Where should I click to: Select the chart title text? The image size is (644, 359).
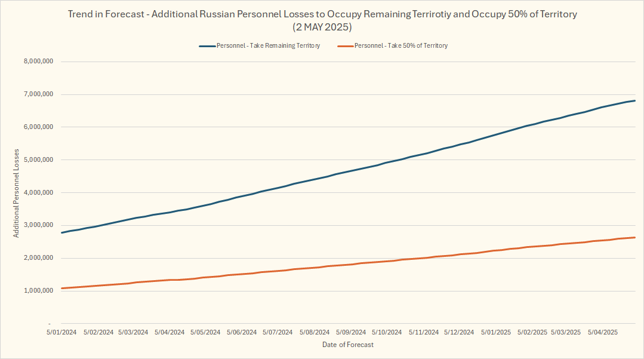coord(322,14)
